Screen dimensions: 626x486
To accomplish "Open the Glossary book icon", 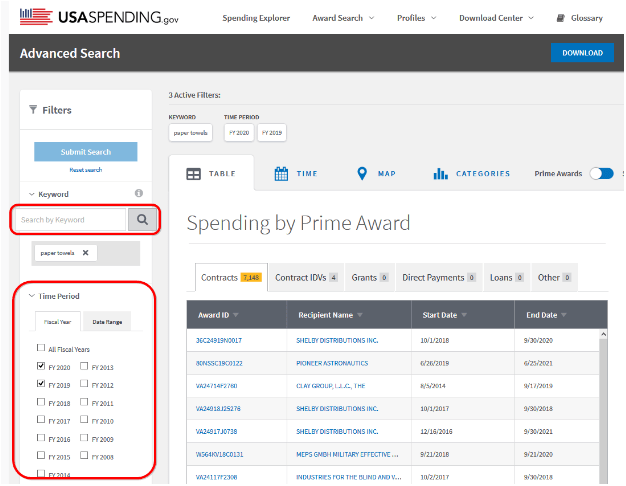I will [561, 18].
